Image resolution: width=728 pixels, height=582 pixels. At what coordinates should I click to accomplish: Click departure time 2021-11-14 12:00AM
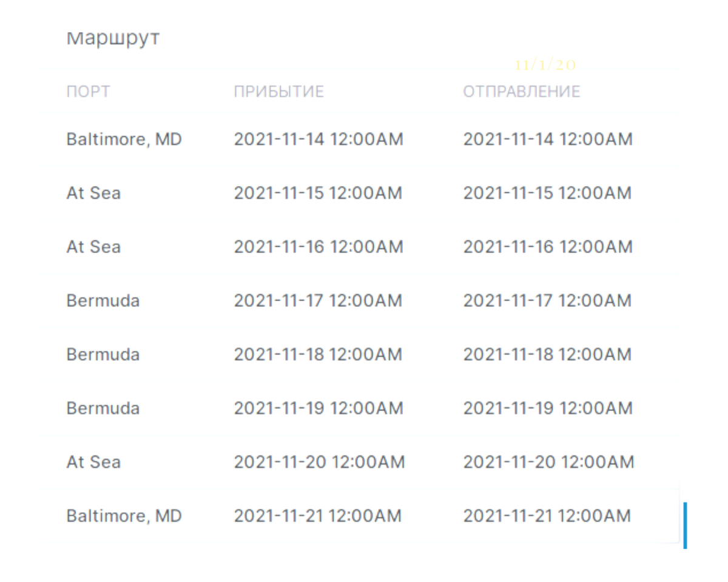[x=548, y=139]
